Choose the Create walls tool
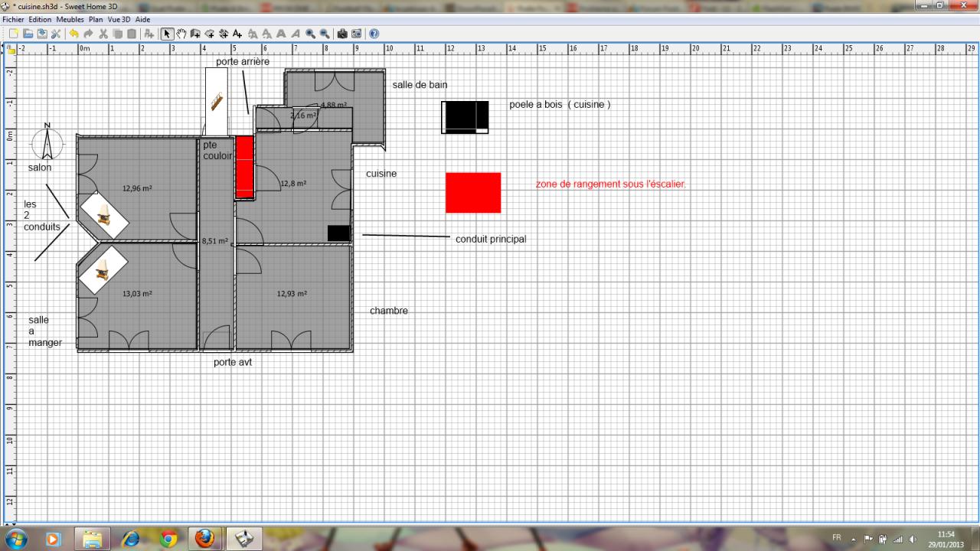This screenshot has width=980, height=551. pos(195,34)
